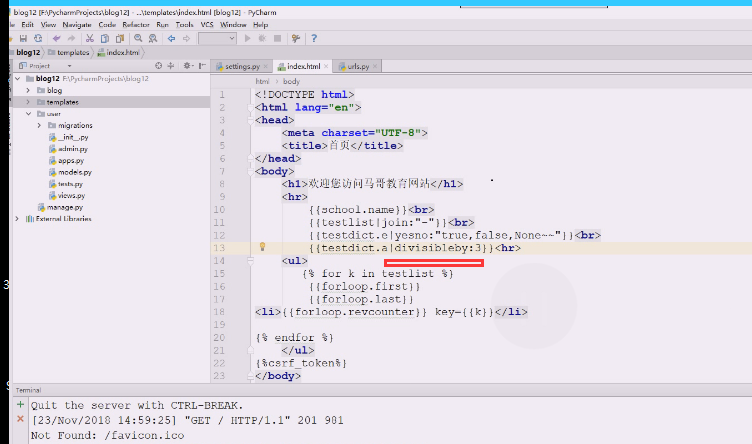
Task: Close the urls.py tab
Action: coord(375,66)
